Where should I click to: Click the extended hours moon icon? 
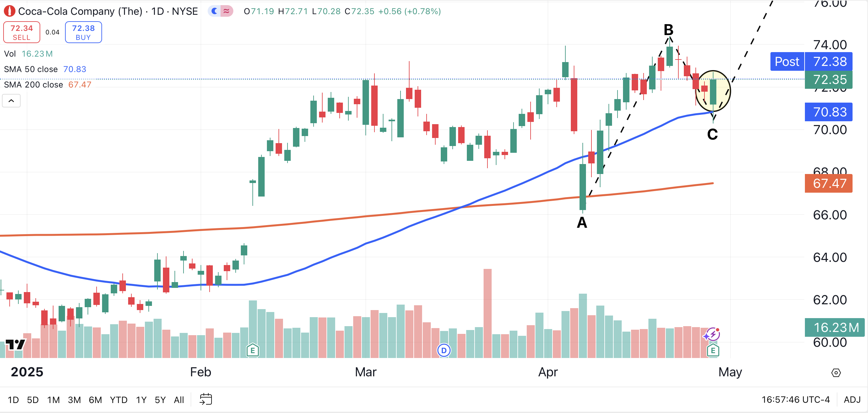214,12
